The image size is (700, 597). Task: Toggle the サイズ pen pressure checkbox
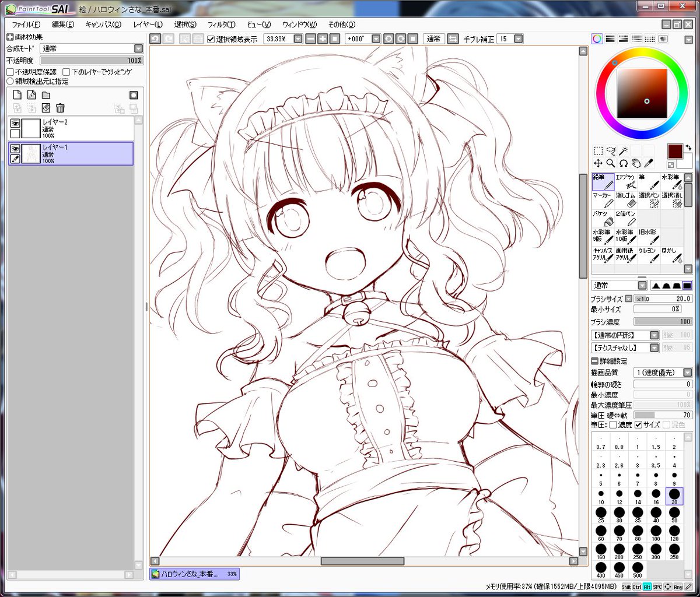click(x=638, y=425)
